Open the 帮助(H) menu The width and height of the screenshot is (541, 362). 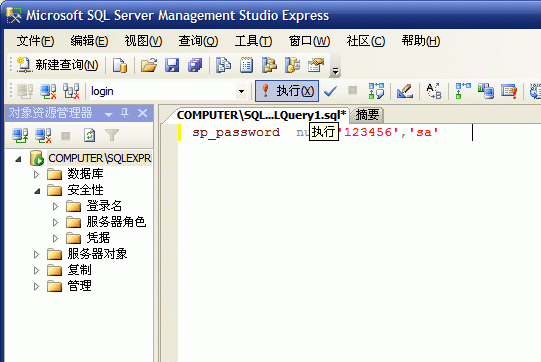[x=421, y=41]
